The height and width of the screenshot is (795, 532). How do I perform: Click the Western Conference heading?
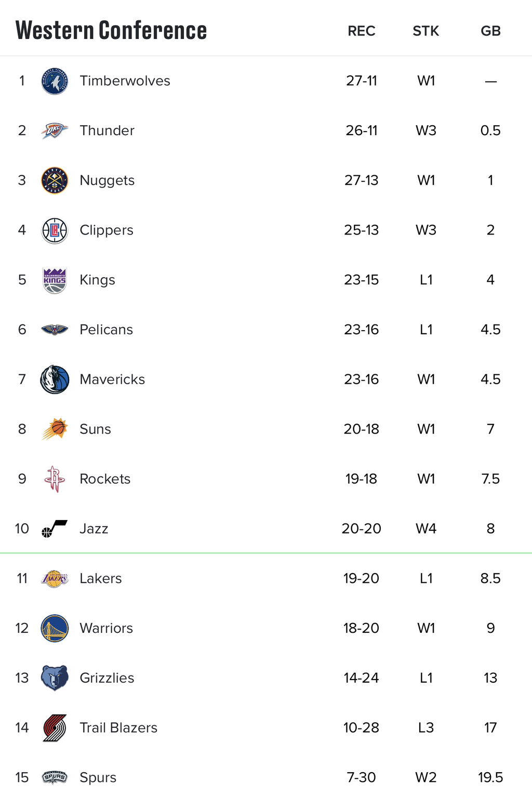(x=111, y=30)
